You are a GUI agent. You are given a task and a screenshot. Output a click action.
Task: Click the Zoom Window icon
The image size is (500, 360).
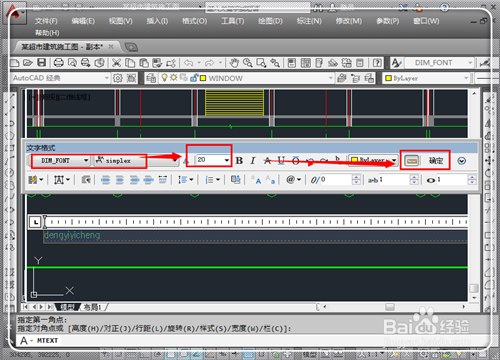click(261, 63)
